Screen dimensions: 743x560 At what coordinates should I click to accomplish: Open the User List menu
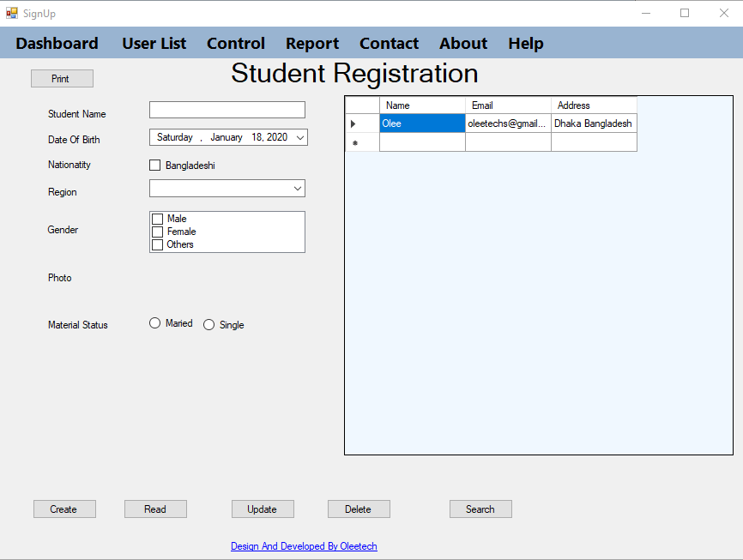point(154,43)
